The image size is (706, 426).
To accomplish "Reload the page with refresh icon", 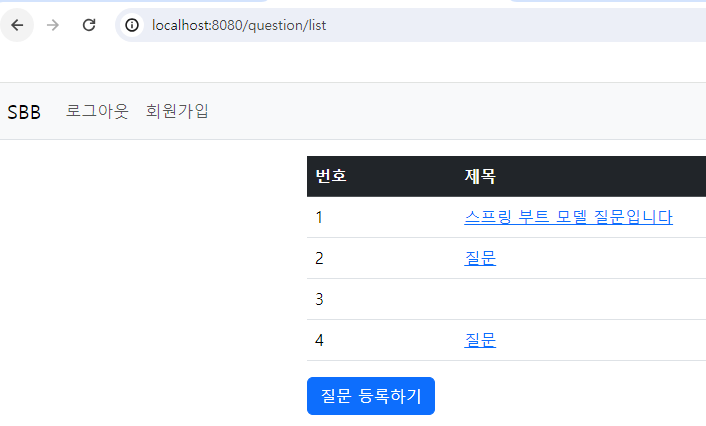I will (89, 25).
